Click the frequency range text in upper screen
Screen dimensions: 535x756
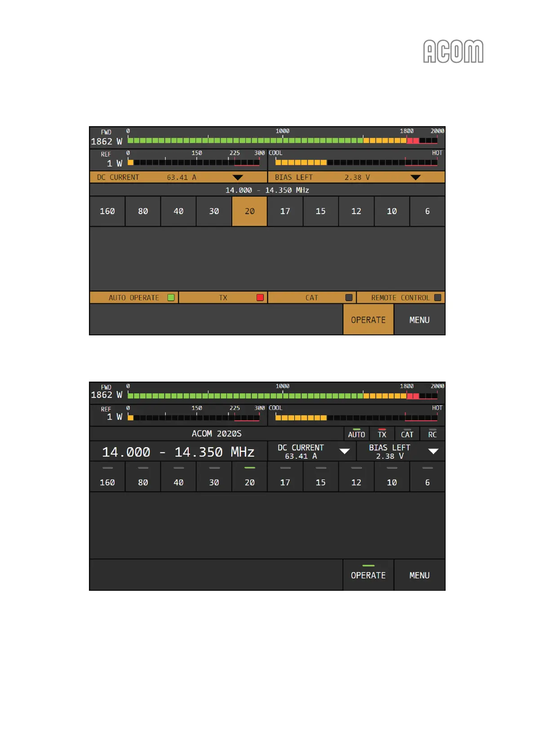point(267,190)
